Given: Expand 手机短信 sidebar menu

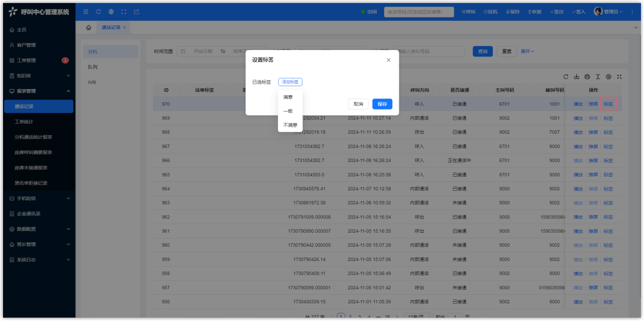Looking at the screenshot, I should point(38,198).
